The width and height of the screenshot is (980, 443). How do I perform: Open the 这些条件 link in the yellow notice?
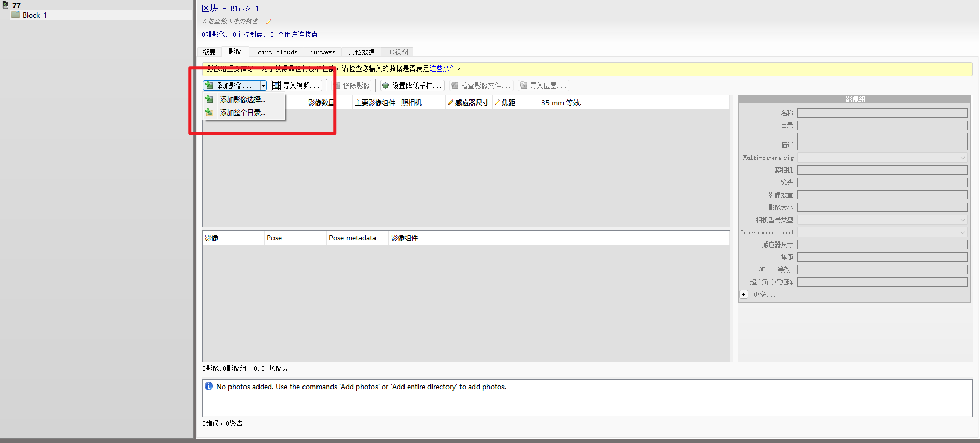pyautogui.click(x=443, y=68)
